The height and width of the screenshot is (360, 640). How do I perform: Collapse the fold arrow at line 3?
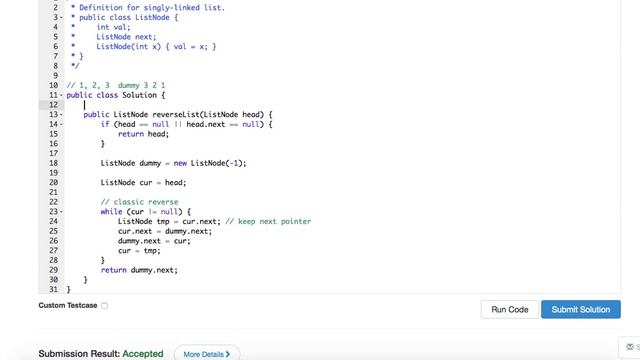coord(62,18)
